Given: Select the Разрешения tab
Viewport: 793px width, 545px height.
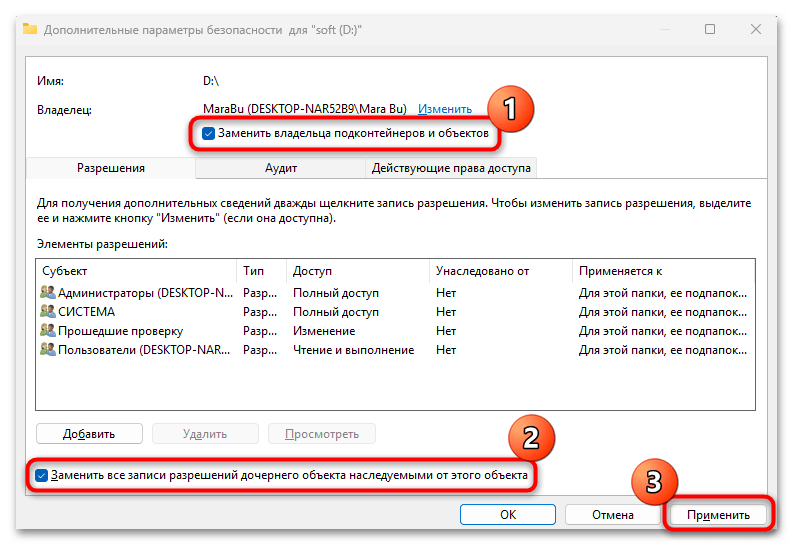Looking at the screenshot, I should [111, 168].
